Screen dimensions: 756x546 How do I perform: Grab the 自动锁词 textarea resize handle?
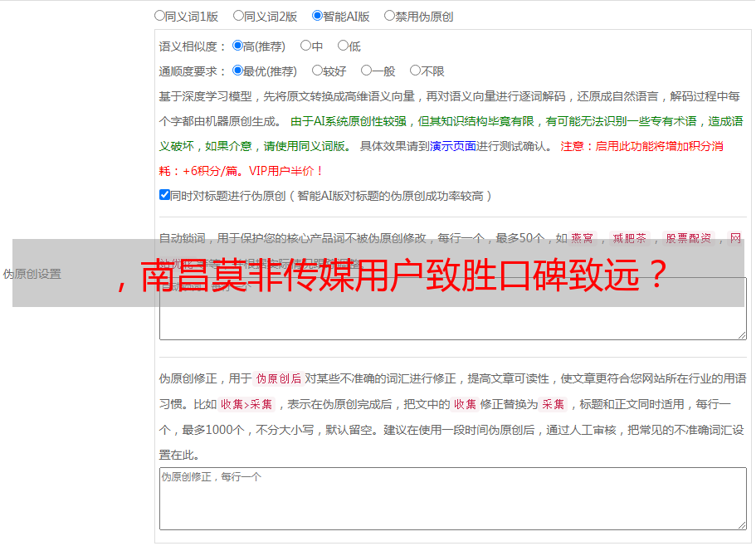click(x=742, y=335)
